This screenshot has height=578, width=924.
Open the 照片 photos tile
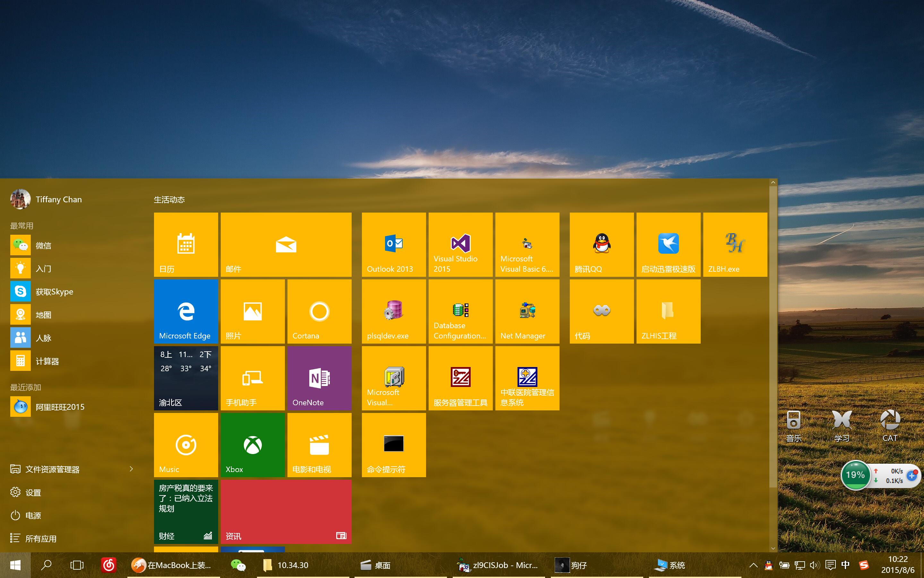pos(253,311)
